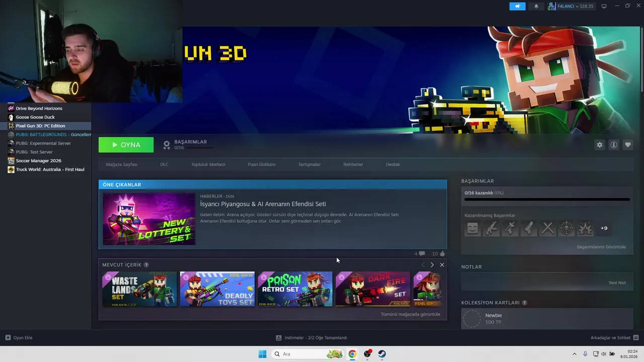Image resolution: width=644 pixels, height=362 pixels.
Task: Click the 0/16 achievements progress bar
Action: pos(547,200)
